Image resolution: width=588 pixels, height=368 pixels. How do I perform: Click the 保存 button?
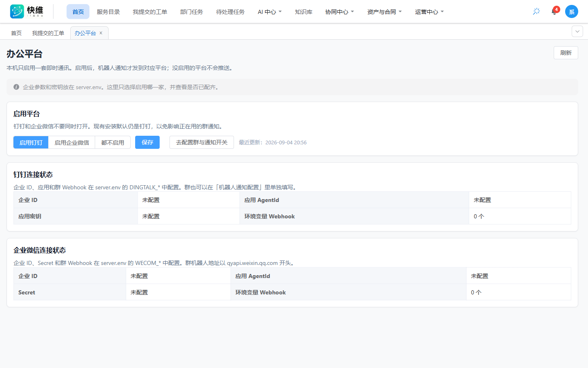pos(147,142)
